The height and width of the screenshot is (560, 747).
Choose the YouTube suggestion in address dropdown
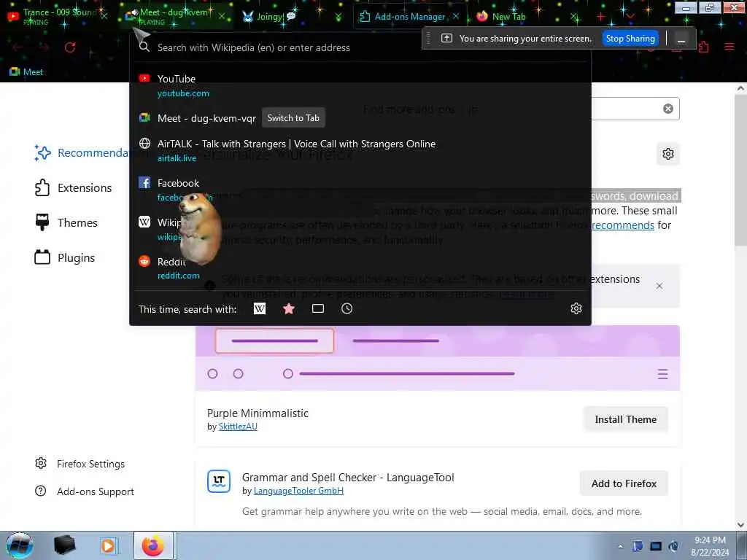click(x=360, y=86)
